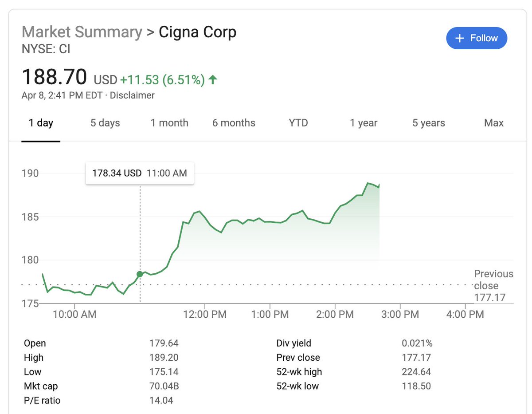The image size is (532, 414).
Task: Click the plus icon in Follow button
Action: (460, 38)
